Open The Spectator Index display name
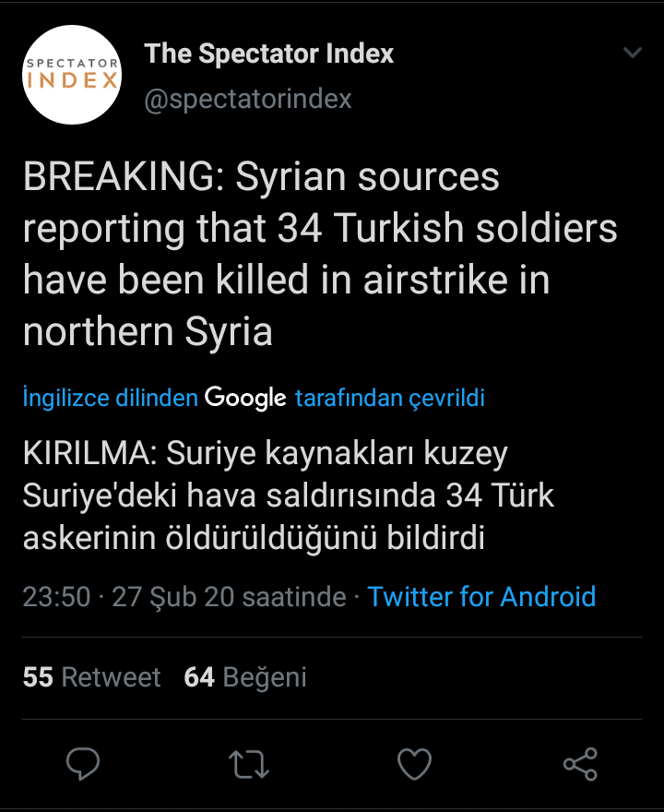The height and width of the screenshot is (812, 664). [268, 54]
